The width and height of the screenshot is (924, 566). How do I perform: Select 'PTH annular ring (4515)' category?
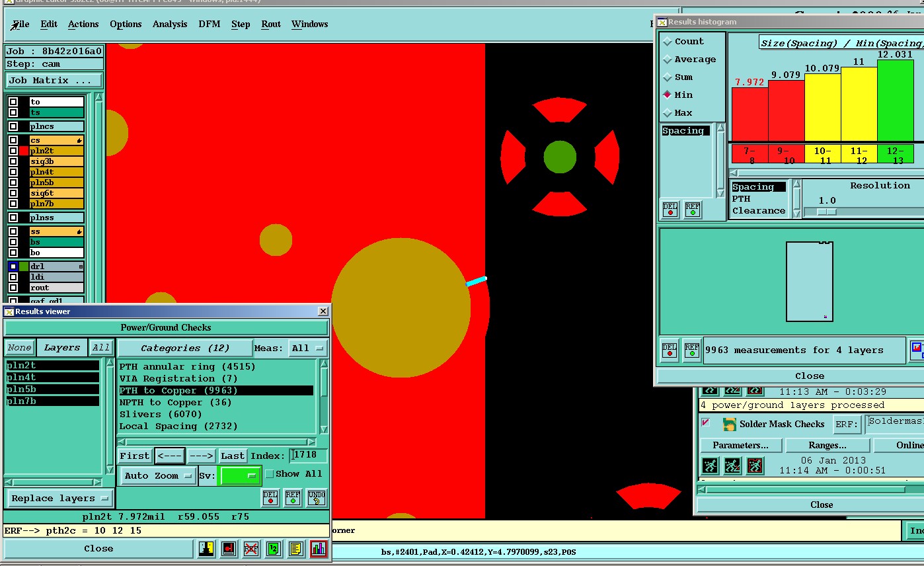click(187, 367)
